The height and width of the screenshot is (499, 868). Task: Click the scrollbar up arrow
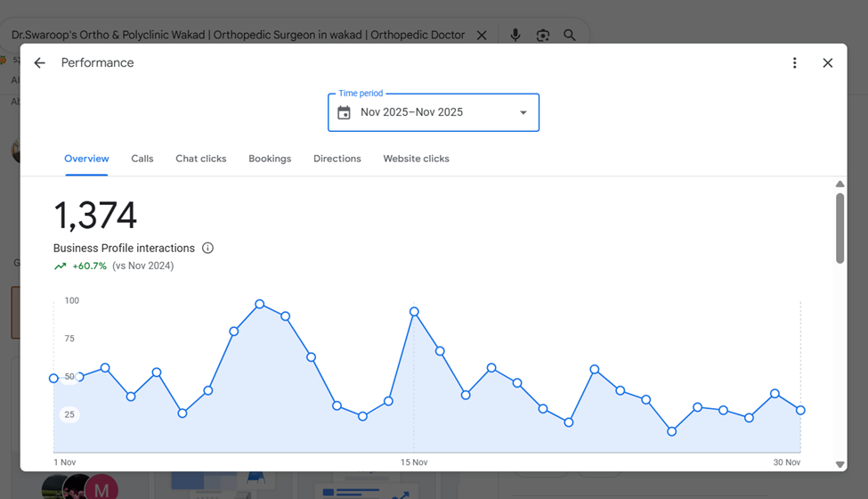(840, 184)
